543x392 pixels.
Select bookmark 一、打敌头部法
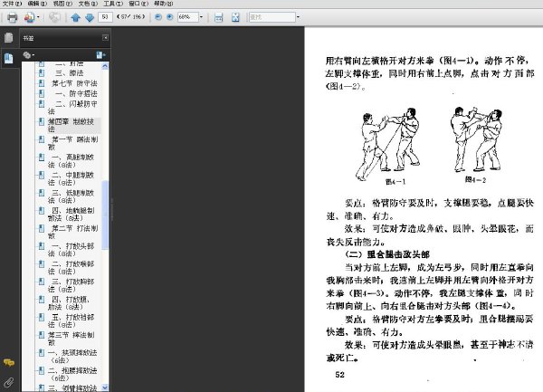pos(71,250)
